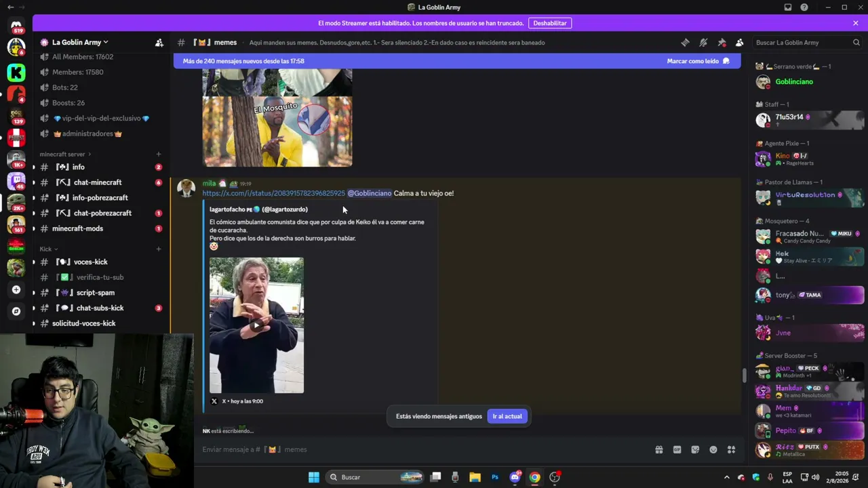The height and width of the screenshot is (488, 868).
Task: Open Discord direct messages home icon
Action: 16,26
